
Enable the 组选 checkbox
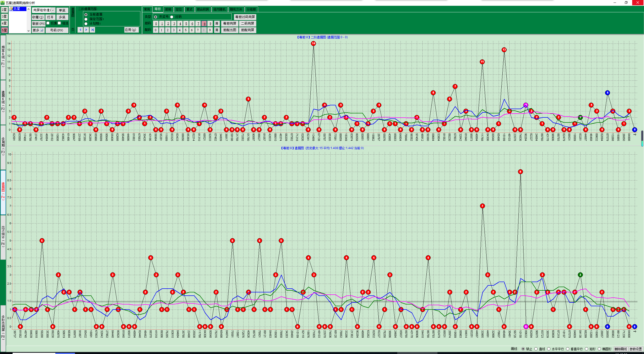click(x=59, y=23)
